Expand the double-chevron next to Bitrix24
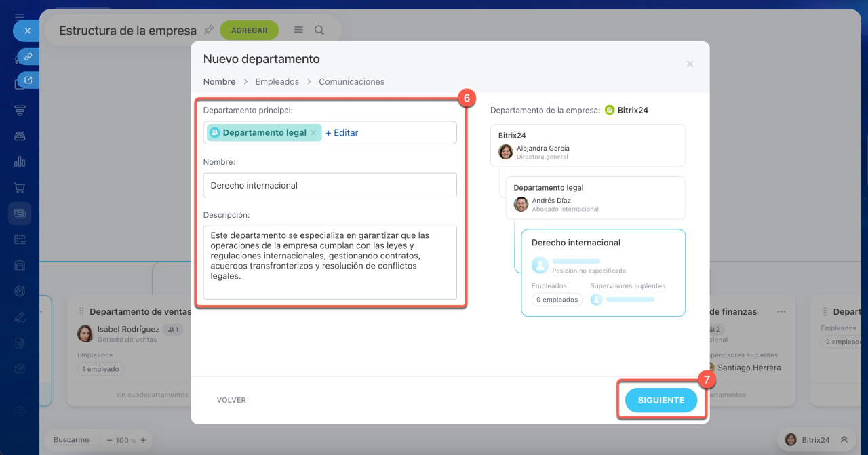 pyautogui.click(x=844, y=439)
